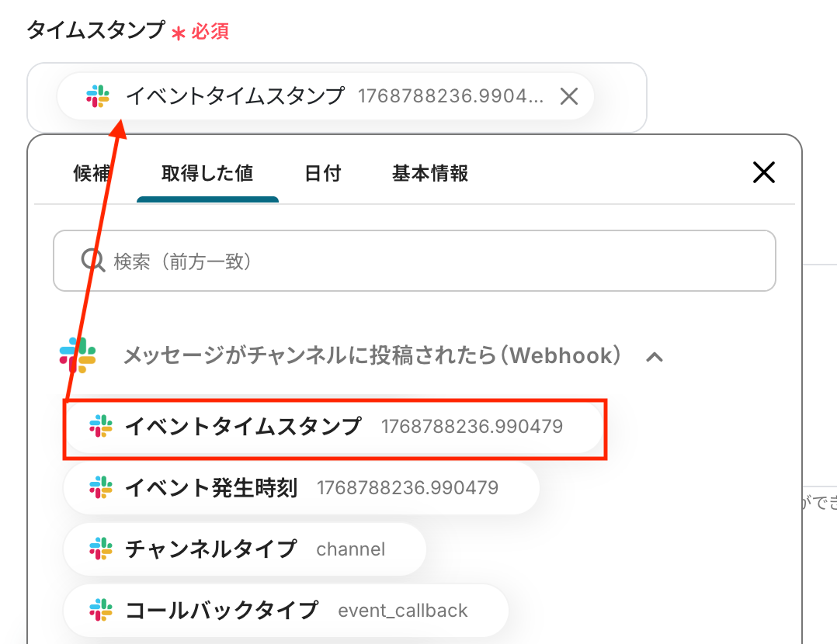The width and height of the screenshot is (837, 644).
Task: Remove the イベントタイムスタンプ chip with X
Action: point(569,96)
